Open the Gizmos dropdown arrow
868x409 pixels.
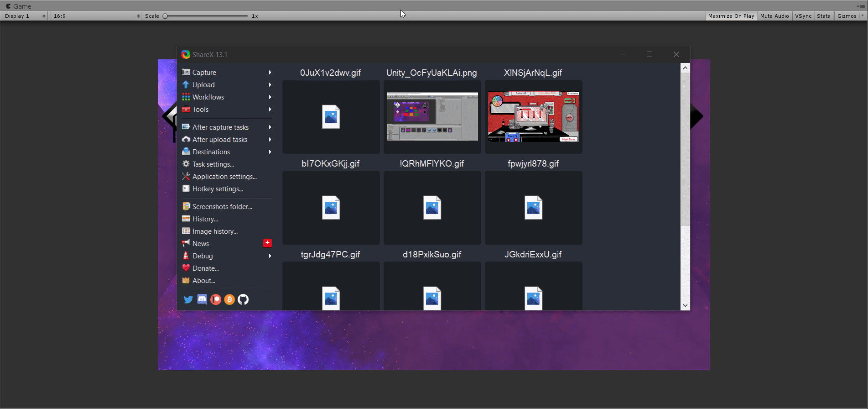point(862,16)
